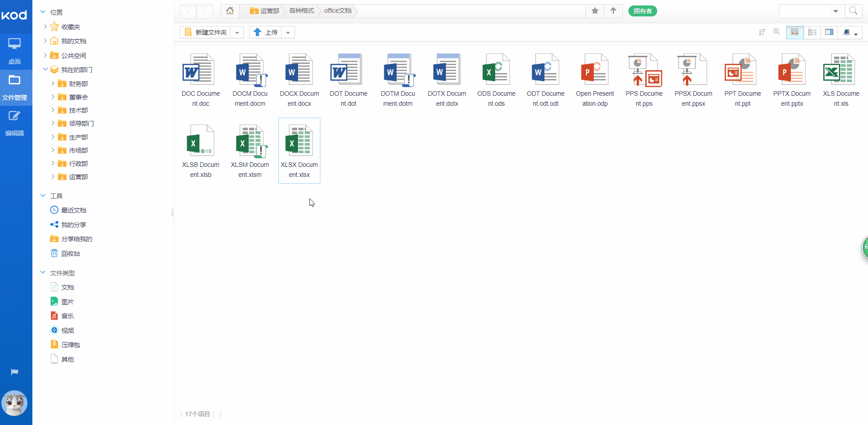Open the theme picker dropdown
The image size is (868, 425).
(x=850, y=32)
